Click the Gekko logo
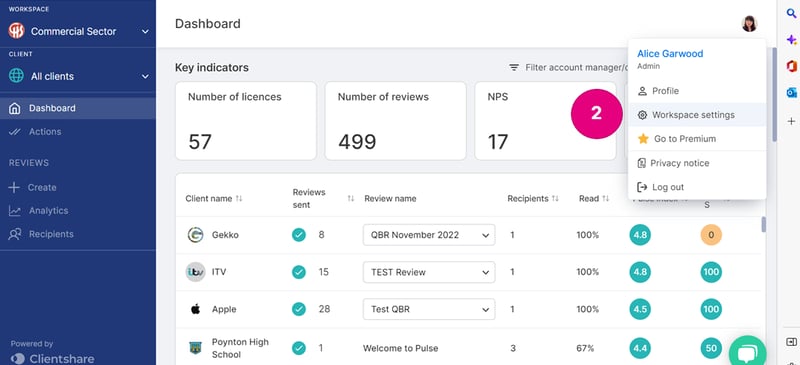The height and width of the screenshot is (365, 800). point(195,235)
